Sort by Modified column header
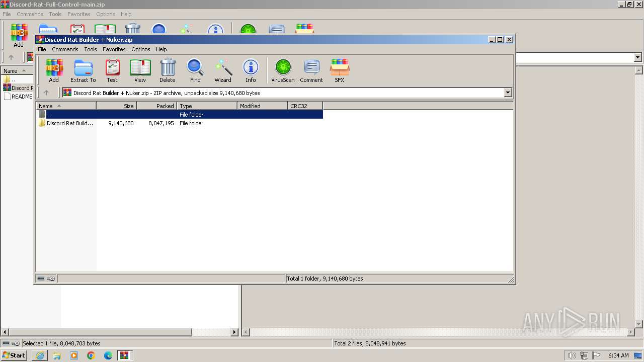This screenshot has width=644, height=362. pyautogui.click(x=262, y=106)
